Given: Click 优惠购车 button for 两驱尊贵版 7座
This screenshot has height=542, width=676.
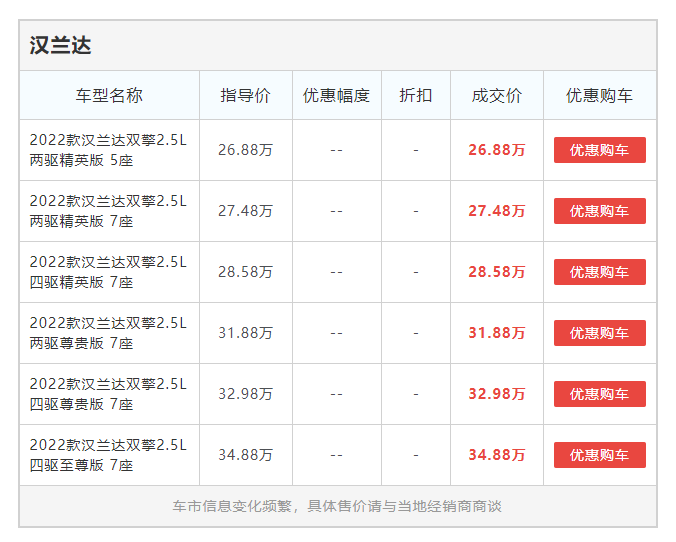Looking at the screenshot, I should [x=599, y=333].
